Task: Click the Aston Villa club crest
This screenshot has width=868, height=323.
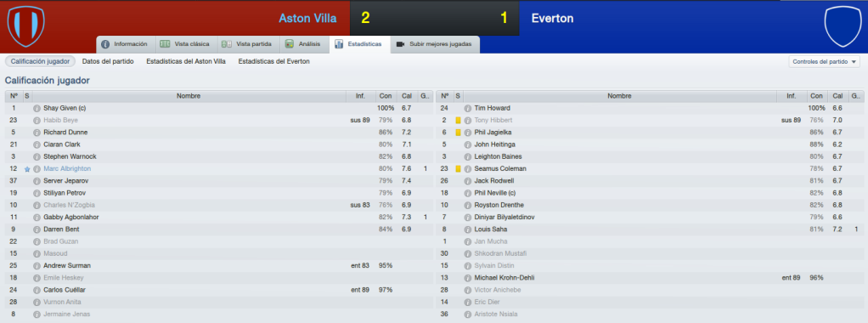Action: tap(25, 26)
